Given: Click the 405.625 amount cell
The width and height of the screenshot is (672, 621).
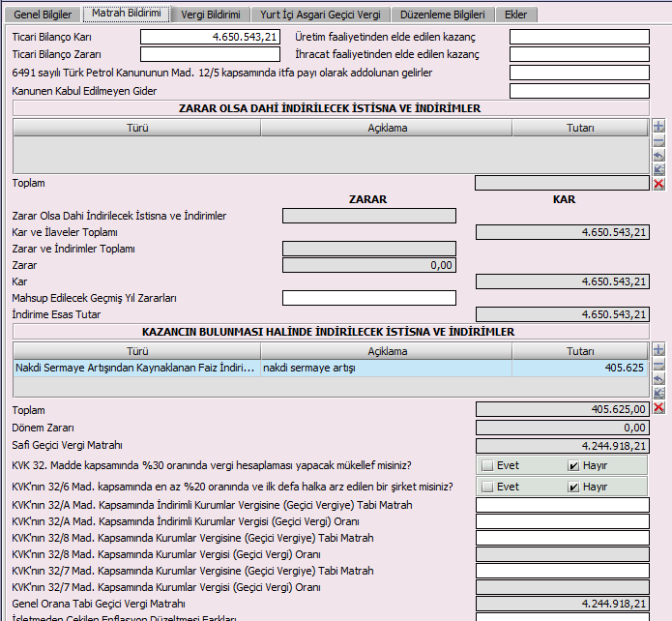Looking at the screenshot, I should point(580,368).
